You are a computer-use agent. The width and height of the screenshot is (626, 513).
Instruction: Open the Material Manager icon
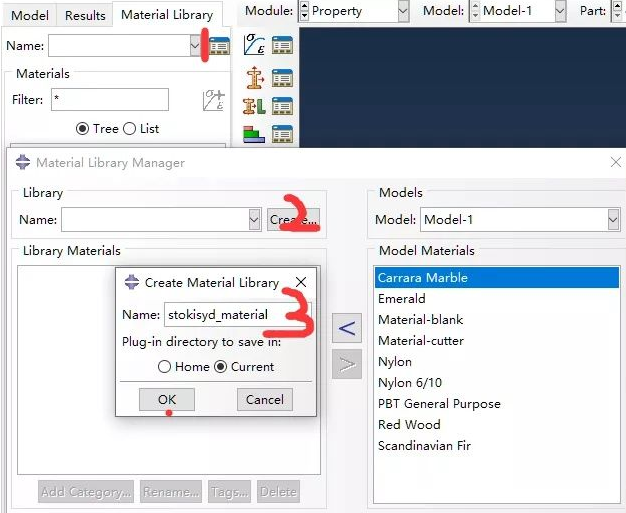click(282, 46)
